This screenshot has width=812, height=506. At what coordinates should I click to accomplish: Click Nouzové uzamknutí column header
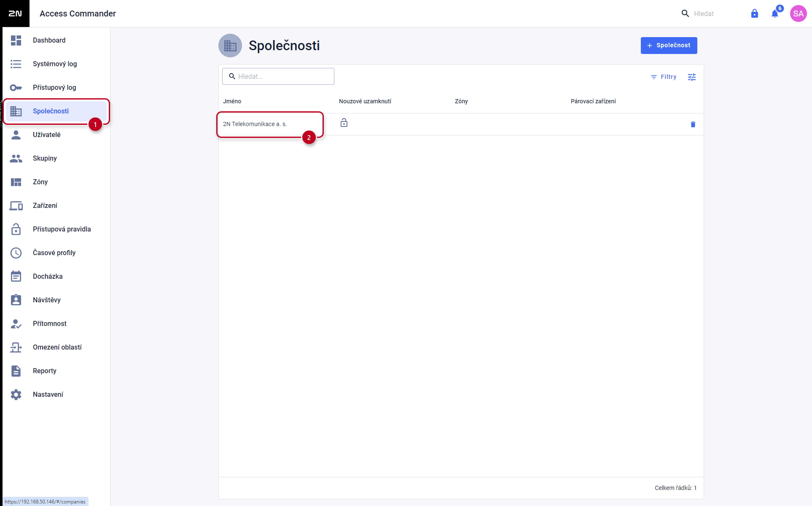[x=365, y=101]
